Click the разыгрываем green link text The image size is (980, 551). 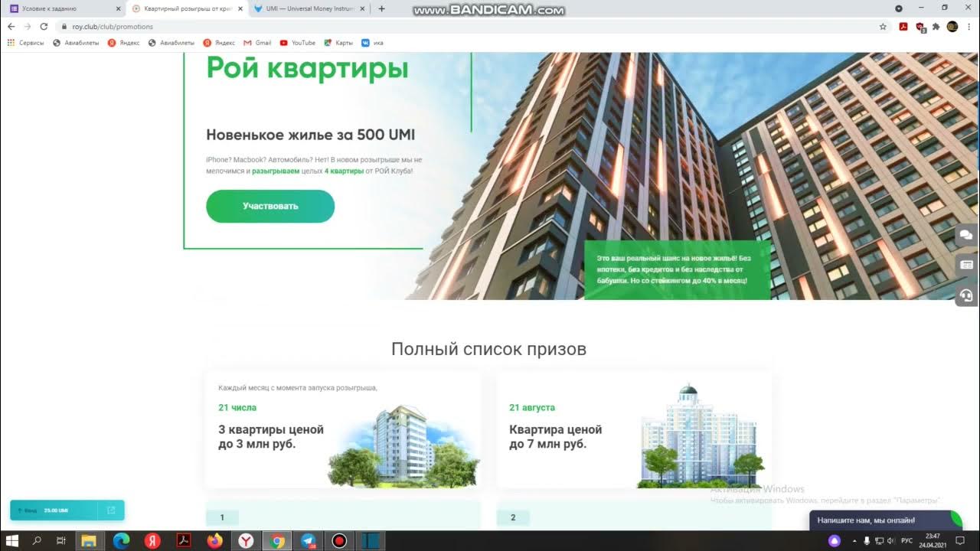tap(276, 171)
